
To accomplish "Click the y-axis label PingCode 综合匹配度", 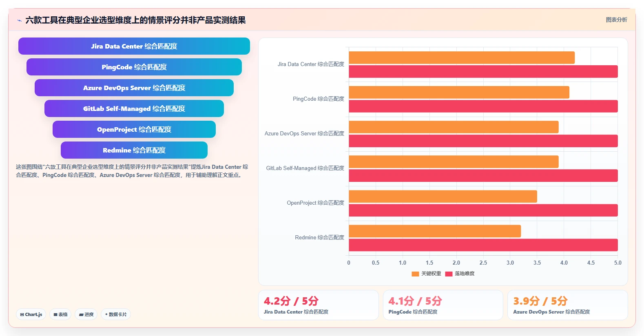I will coord(319,99).
